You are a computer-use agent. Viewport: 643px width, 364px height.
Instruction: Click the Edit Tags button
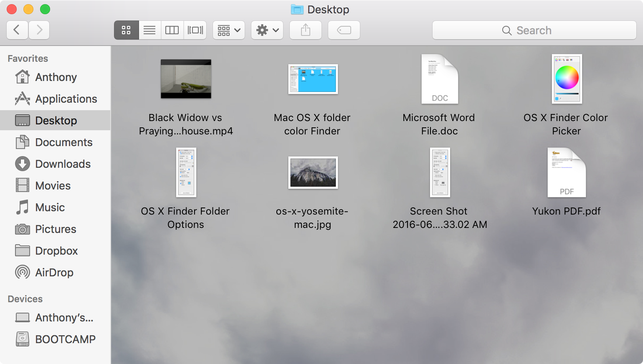344,30
